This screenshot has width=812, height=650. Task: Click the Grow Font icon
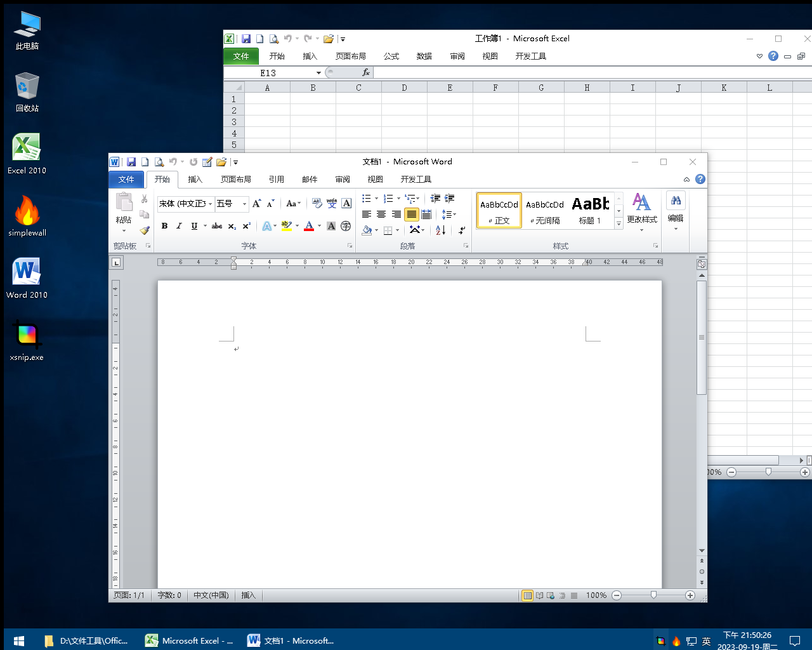point(257,204)
